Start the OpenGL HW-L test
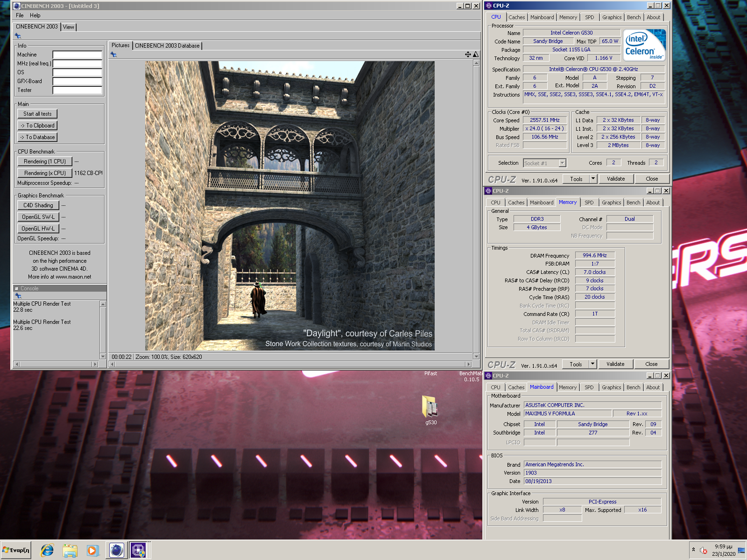This screenshot has width=747, height=560. point(38,229)
